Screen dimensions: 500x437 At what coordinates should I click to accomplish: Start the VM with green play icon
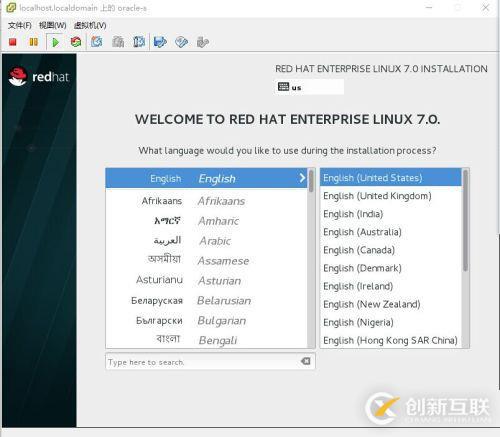coord(55,42)
